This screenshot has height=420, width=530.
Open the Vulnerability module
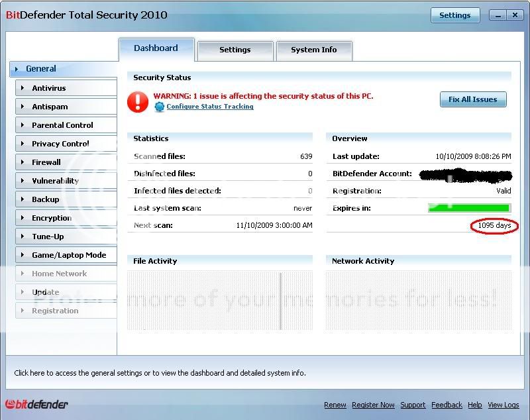pyautogui.click(x=66, y=181)
